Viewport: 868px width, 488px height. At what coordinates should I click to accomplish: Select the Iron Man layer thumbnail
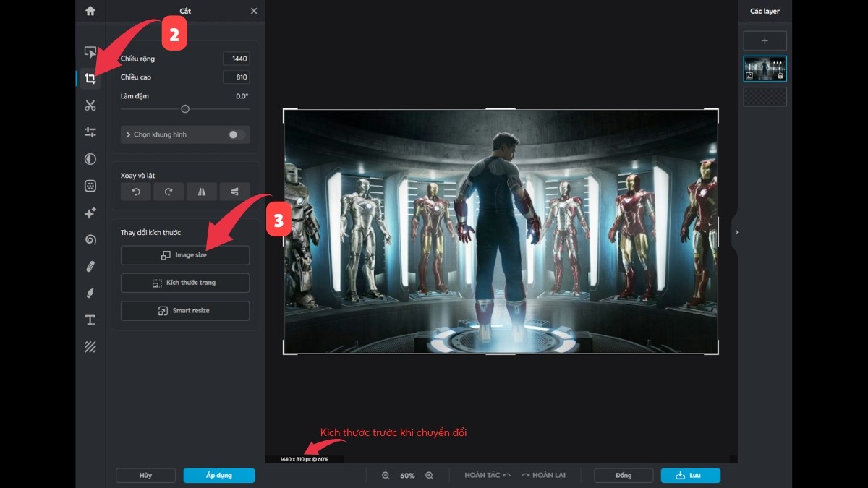[x=764, y=69]
